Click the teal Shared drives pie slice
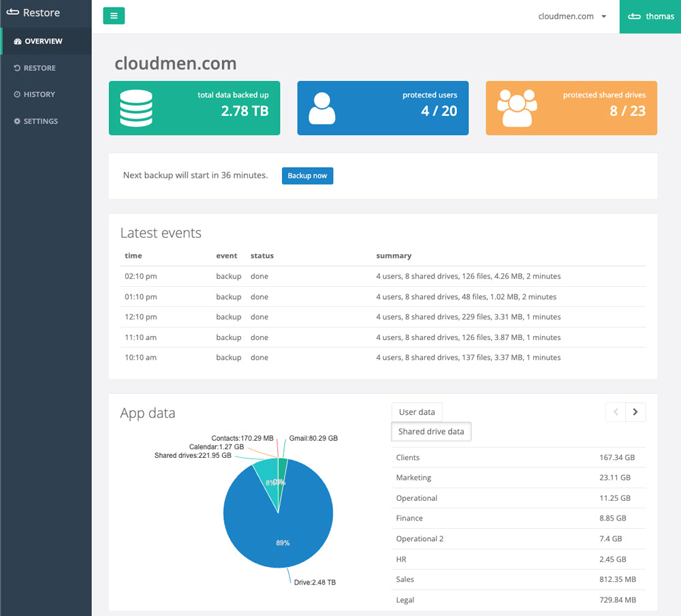 pyautogui.click(x=269, y=482)
